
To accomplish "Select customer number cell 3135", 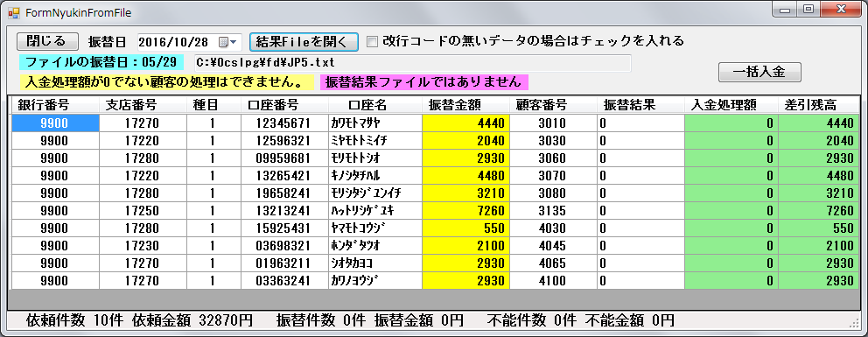I will click(x=553, y=211).
